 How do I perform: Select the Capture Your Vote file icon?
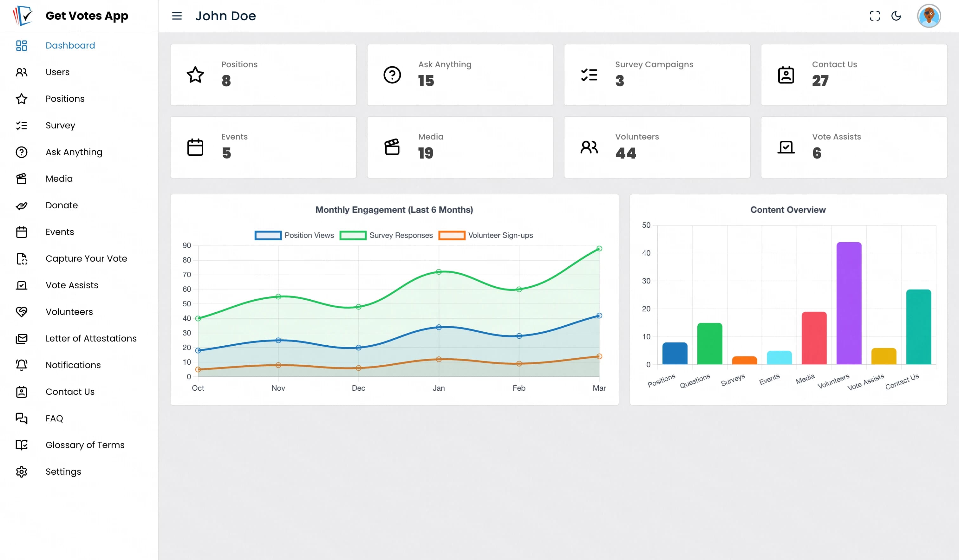point(22,259)
